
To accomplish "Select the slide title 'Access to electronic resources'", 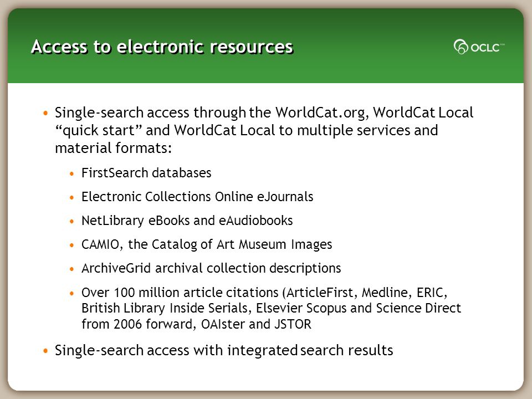I will 162,47.
